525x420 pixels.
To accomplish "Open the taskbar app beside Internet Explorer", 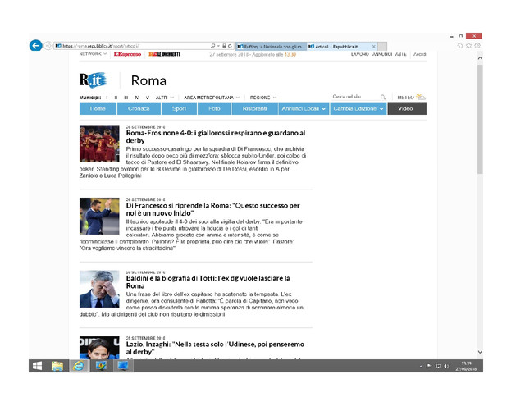I will coord(101,366).
